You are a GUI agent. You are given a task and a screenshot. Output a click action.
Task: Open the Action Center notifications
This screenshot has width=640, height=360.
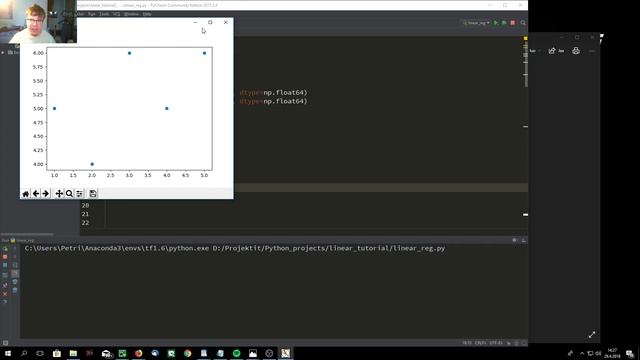tap(630, 353)
